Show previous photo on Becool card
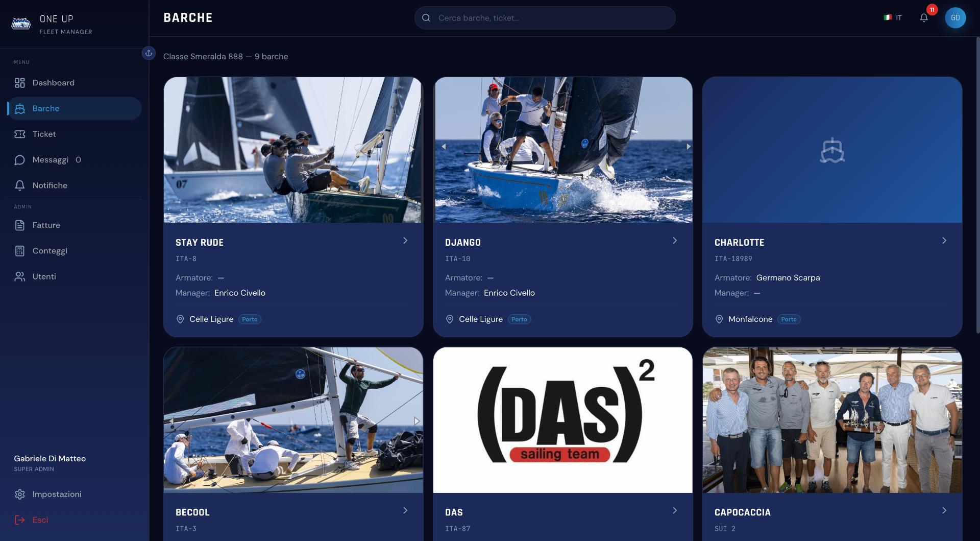Image resolution: width=980 pixels, height=541 pixels. tap(171, 421)
